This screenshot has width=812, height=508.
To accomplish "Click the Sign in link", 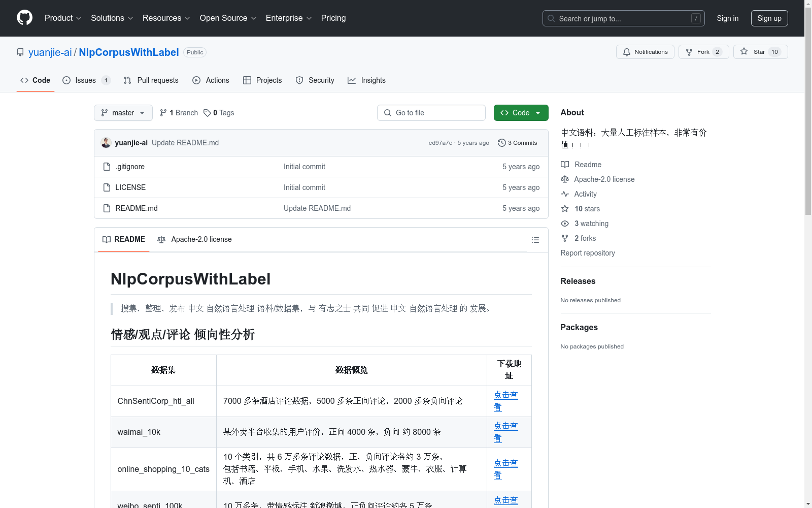I will coord(727,18).
